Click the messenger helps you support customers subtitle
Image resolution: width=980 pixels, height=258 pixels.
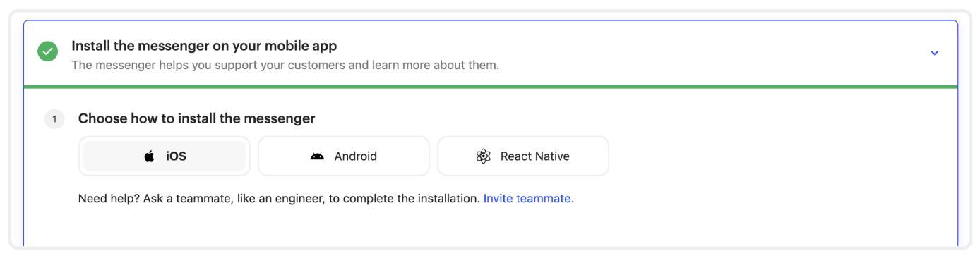[x=285, y=66]
